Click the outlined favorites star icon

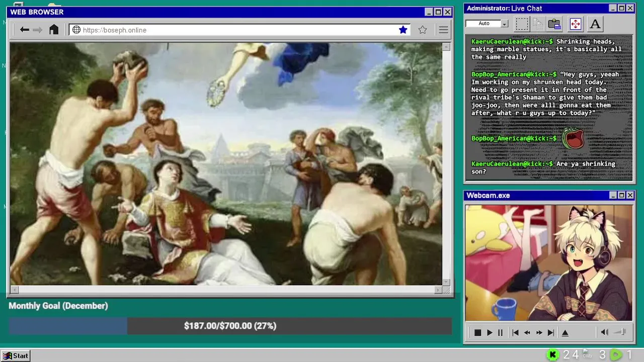[423, 30]
